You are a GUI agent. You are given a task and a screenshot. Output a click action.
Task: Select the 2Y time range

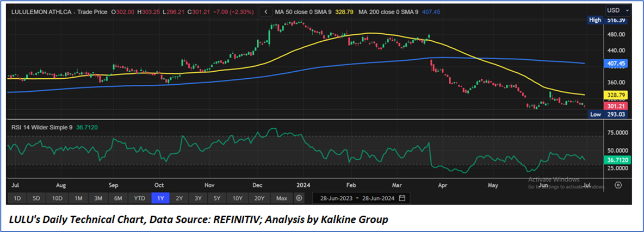(x=179, y=198)
